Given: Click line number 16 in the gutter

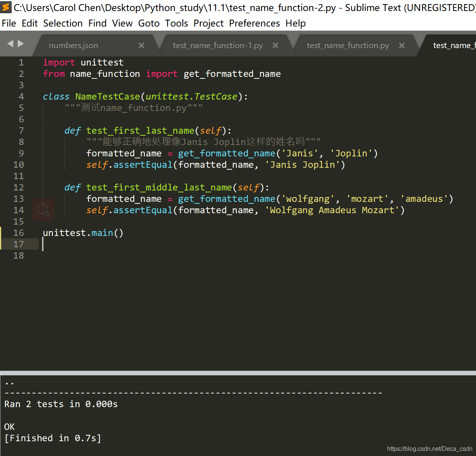Looking at the screenshot, I should tap(19, 233).
